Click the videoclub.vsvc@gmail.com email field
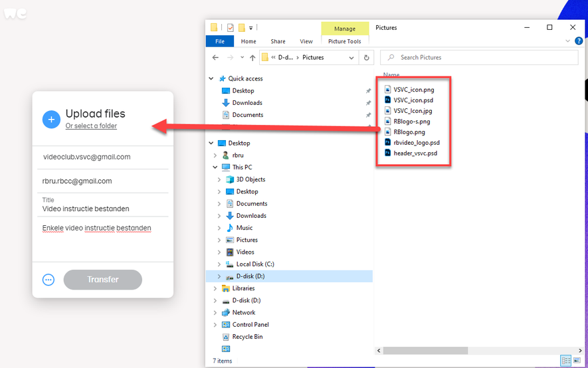 (103, 157)
